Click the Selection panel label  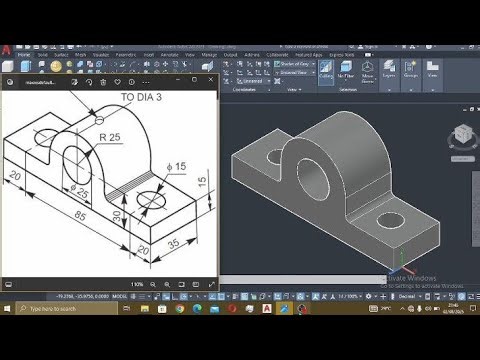(x=348, y=90)
